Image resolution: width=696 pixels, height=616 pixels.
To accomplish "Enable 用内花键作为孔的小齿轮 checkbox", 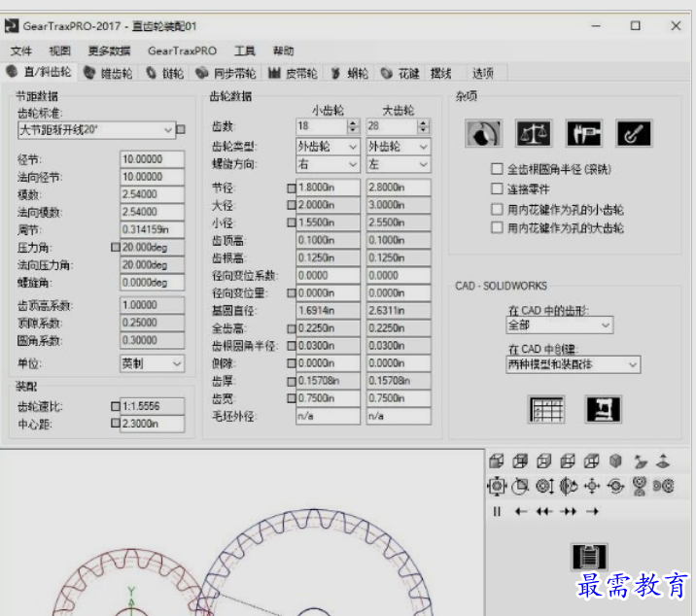I will 497,209.
